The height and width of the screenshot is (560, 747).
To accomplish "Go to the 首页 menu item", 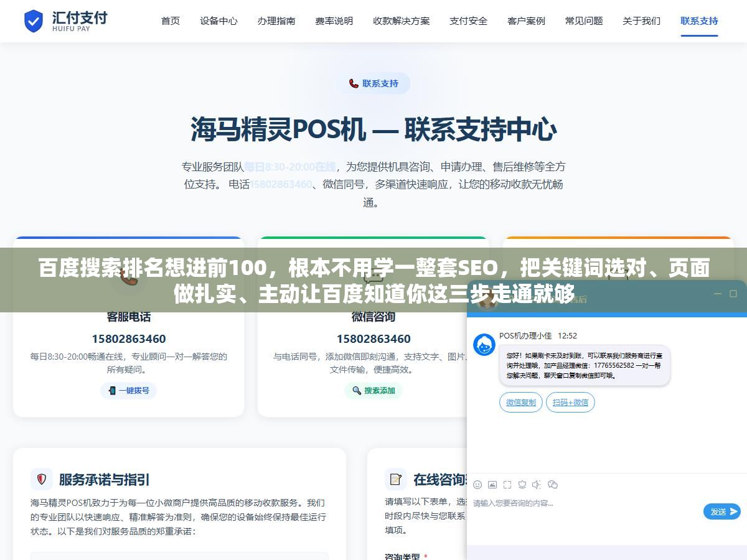I will (x=171, y=21).
